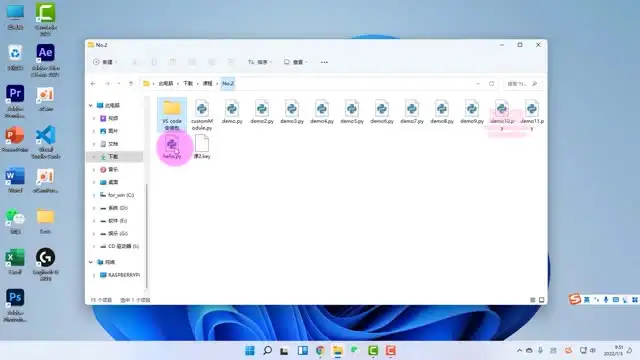Screen dimensions: 640x360
Task: Refresh the folder view
Action: [491, 84]
